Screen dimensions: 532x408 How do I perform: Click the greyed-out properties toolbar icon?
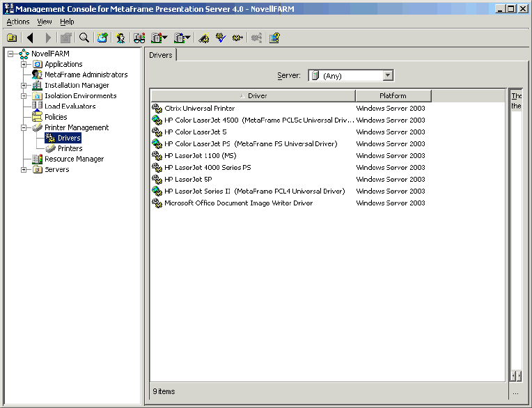click(x=66, y=38)
